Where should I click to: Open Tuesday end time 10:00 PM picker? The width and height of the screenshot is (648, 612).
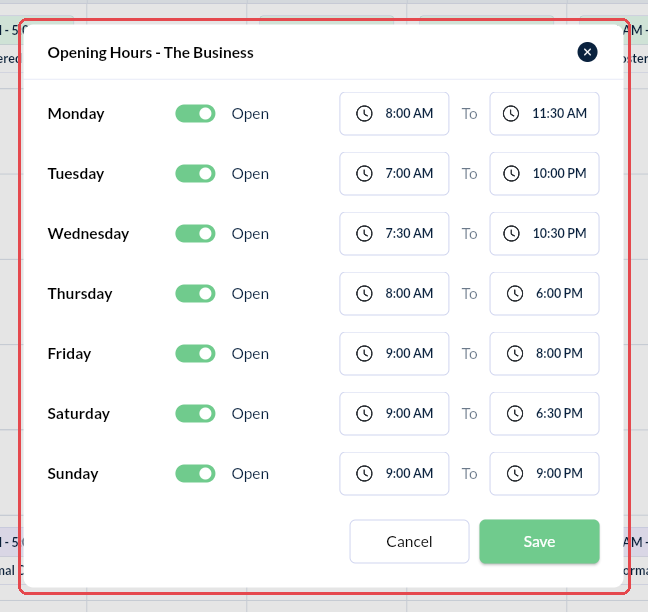tap(544, 174)
